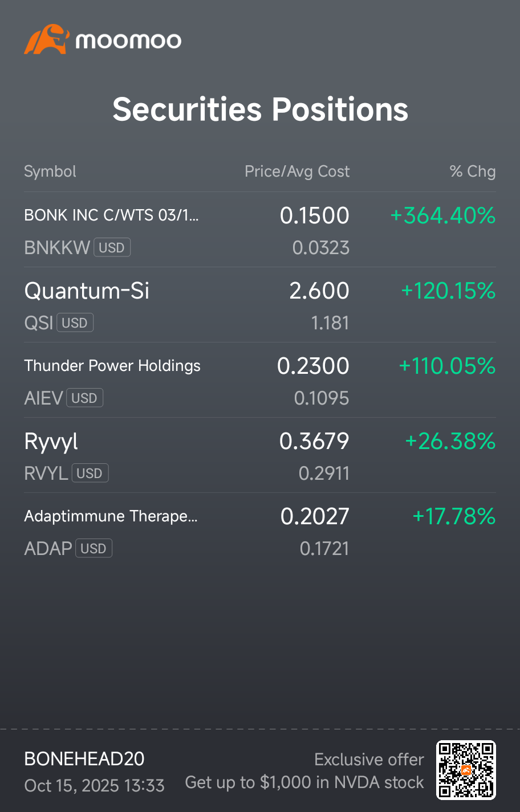This screenshot has height=812, width=520.
Task: Click the moomoo bull logo icon
Action: [x=47, y=39]
